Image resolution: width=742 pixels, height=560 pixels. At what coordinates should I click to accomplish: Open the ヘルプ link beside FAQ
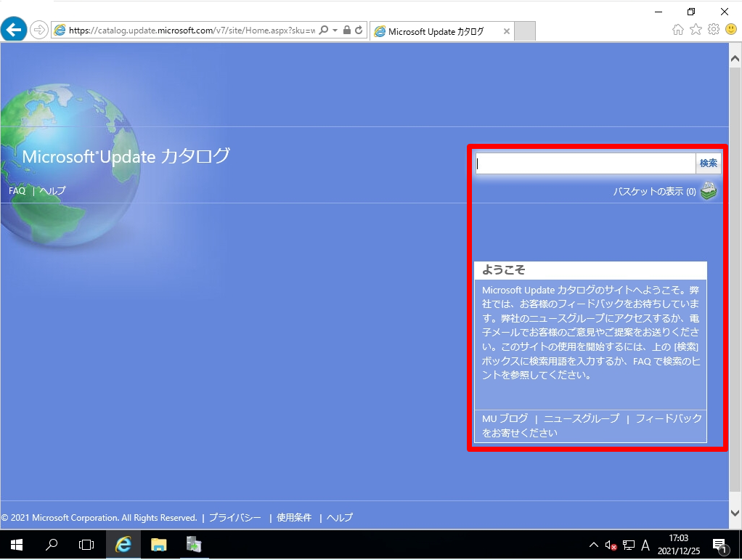pos(52,191)
